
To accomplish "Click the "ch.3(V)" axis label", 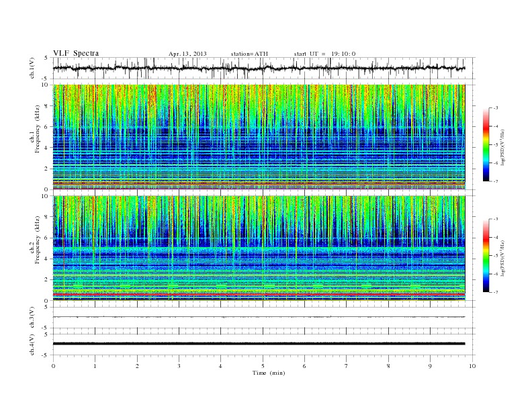I will [x=32, y=318].
